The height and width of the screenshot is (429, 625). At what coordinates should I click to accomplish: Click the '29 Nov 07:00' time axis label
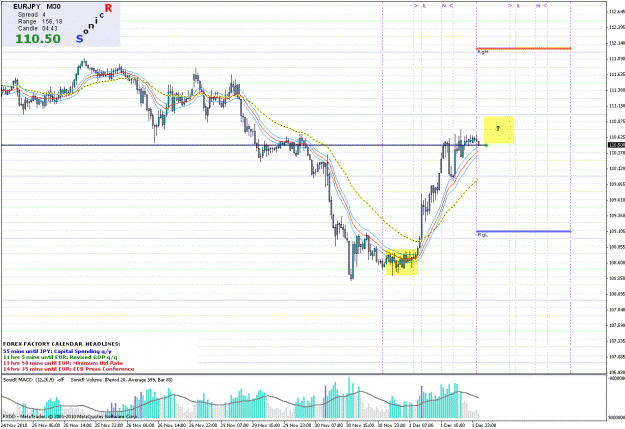[x=235, y=425]
